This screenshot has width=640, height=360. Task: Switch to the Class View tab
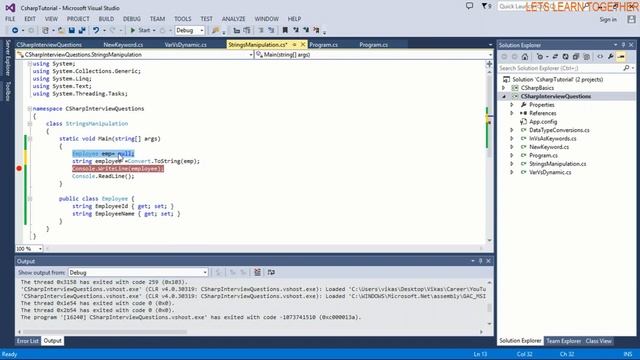598,341
